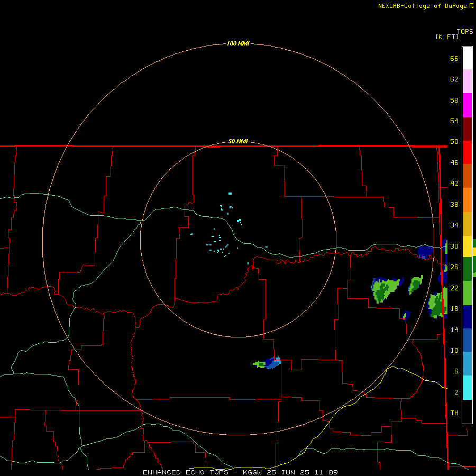The width and height of the screenshot is (476, 476).
Task: Click the black TH threshold swatch
Action: [467, 411]
